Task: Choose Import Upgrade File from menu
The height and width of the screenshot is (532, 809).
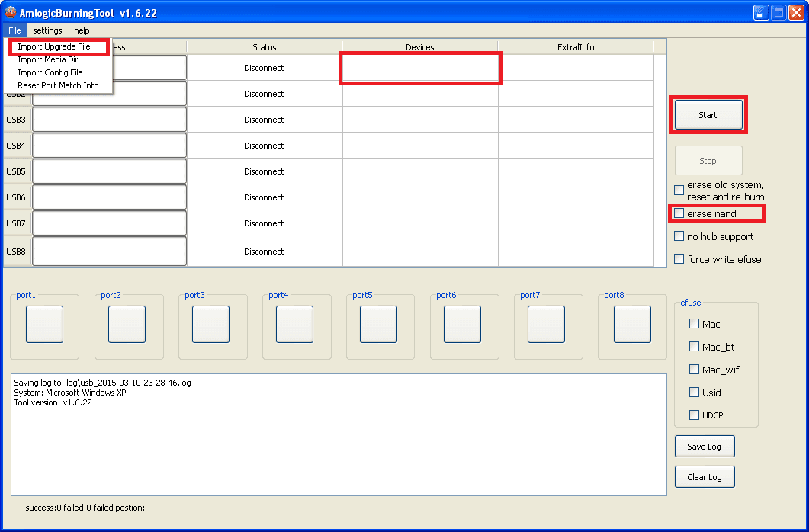Action: coord(54,46)
